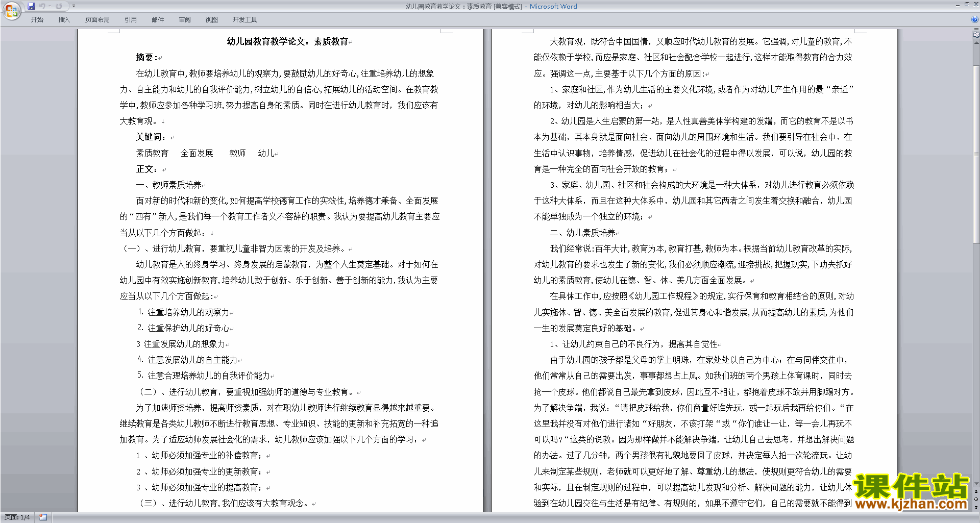Click the 页面: 1/4 status indicator
The height and width of the screenshot is (523, 980).
17,517
